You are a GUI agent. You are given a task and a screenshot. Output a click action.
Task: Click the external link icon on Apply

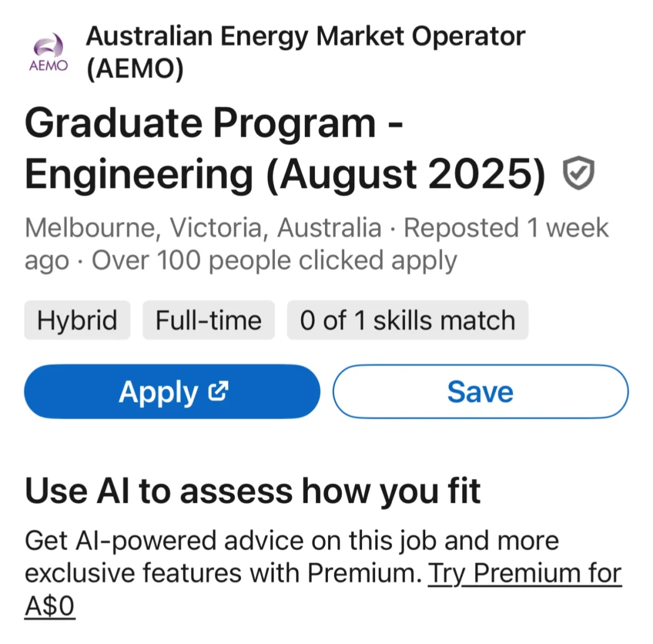click(x=218, y=391)
